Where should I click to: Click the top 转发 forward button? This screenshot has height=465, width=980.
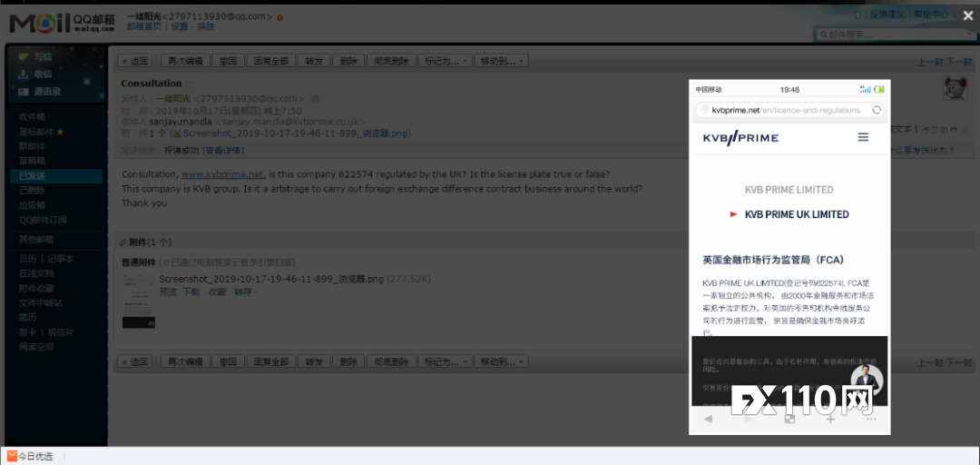(314, 61)
